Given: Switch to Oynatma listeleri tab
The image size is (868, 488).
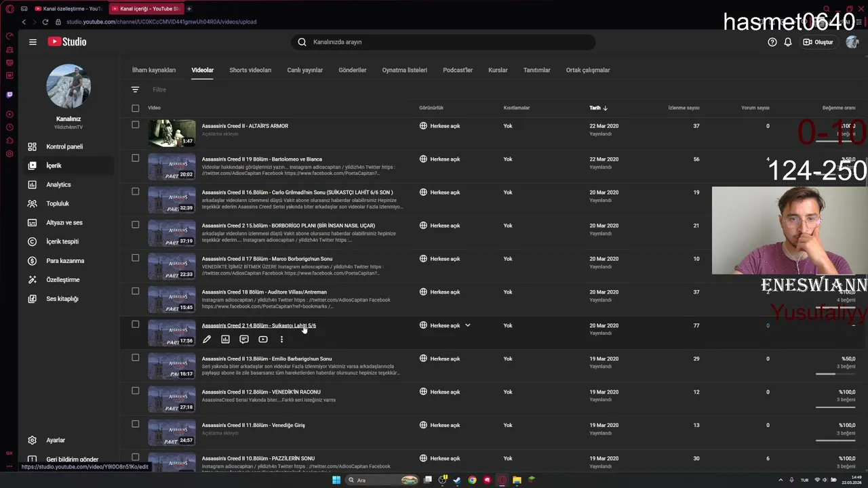Looking at the screenshot, I should [x=405, y=70].
